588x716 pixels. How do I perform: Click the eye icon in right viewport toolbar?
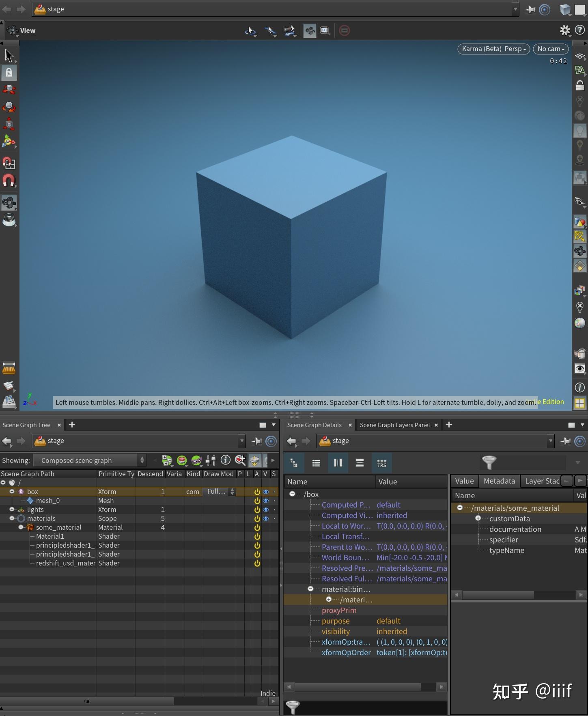click(580, 368)
